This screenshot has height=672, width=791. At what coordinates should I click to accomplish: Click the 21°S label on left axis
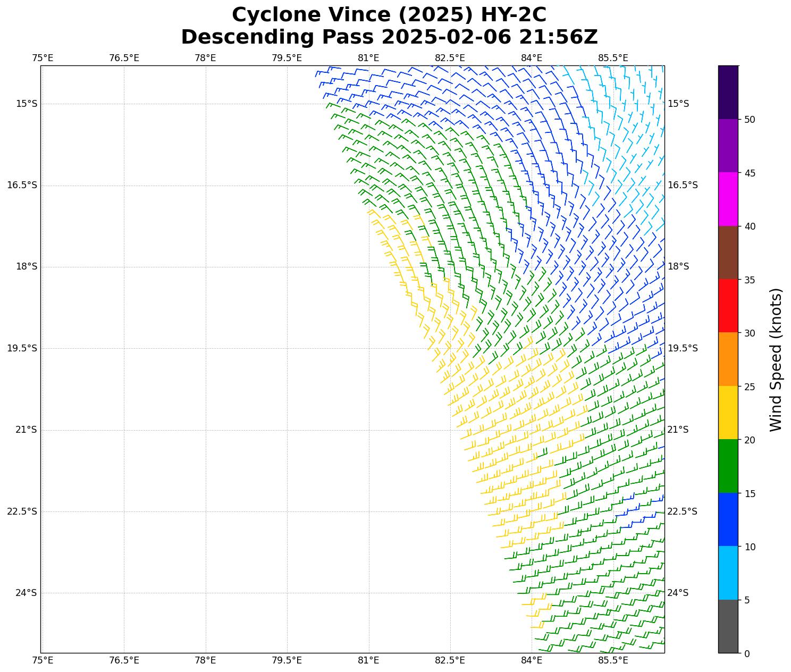click(26, 430)
